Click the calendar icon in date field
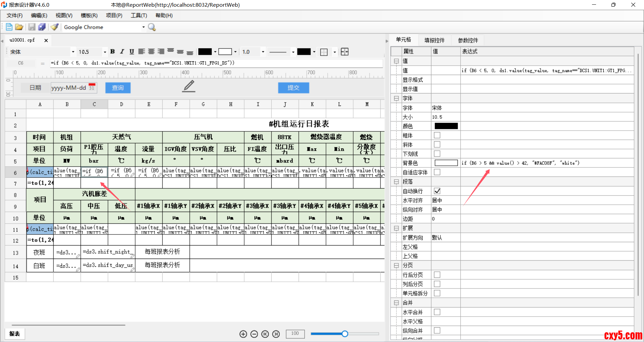Image resolution: width=644 pixels, height=342 pixels. pos(92,87)
